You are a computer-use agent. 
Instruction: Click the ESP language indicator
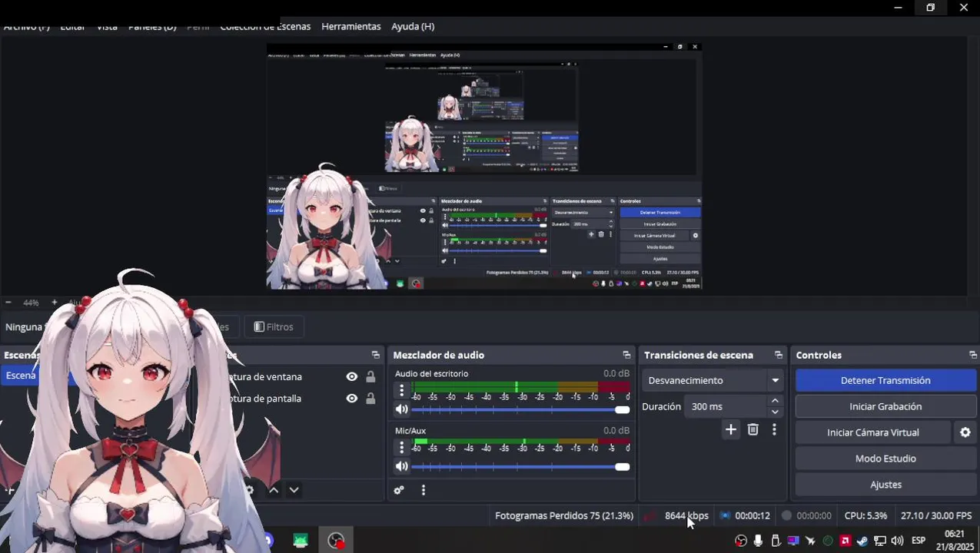pyautogui.click(x=919, y=541)
